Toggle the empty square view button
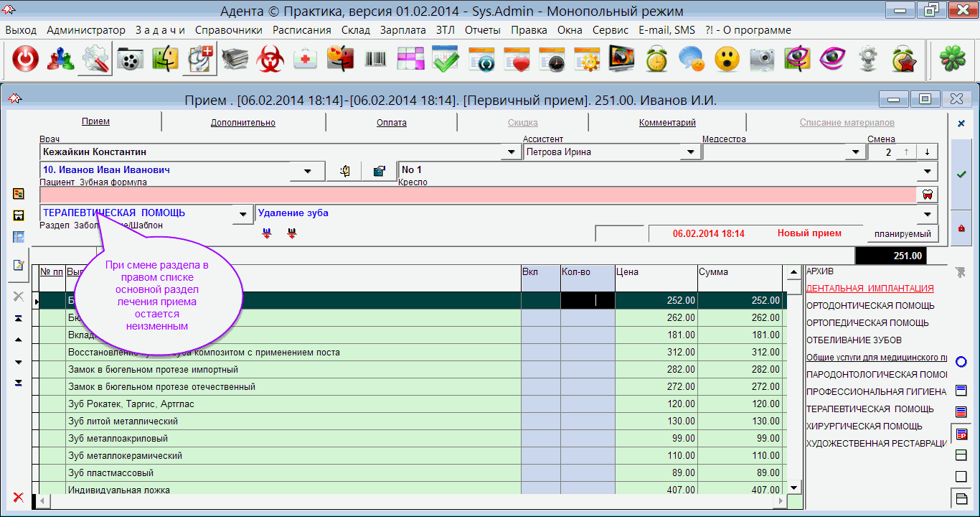This screenshot has width=980, height=517. (961, 476)
